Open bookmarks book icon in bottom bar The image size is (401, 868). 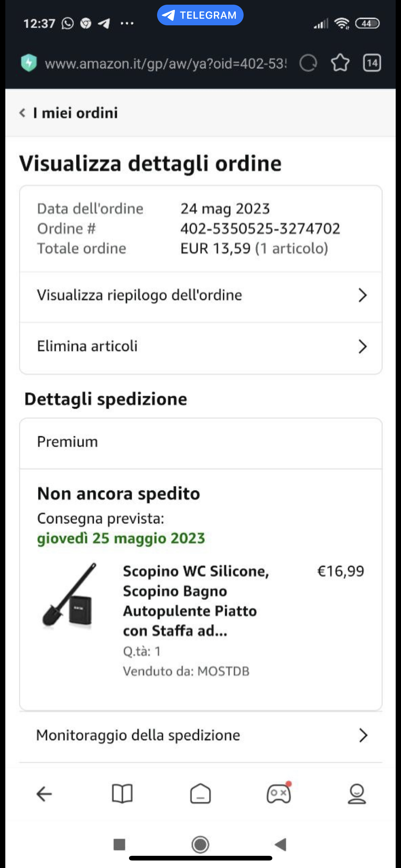point(122,794)
